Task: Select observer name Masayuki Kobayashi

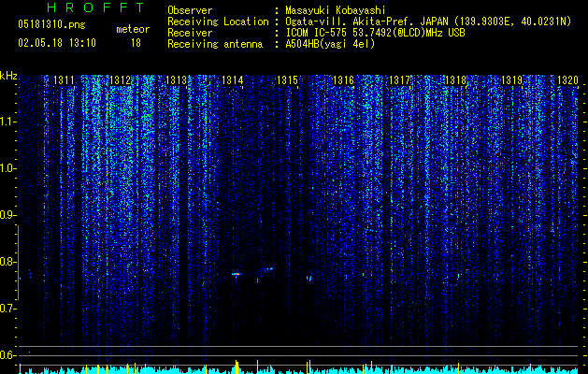Action: click(x=336, y=11)
